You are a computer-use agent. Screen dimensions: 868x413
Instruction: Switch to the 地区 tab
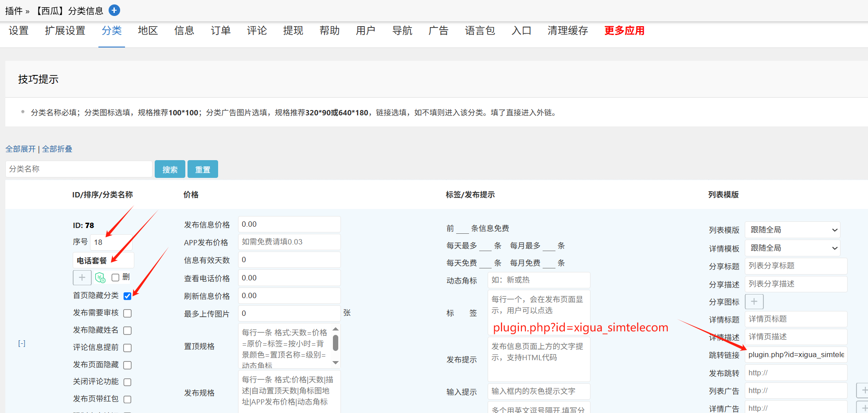[148, 31]
